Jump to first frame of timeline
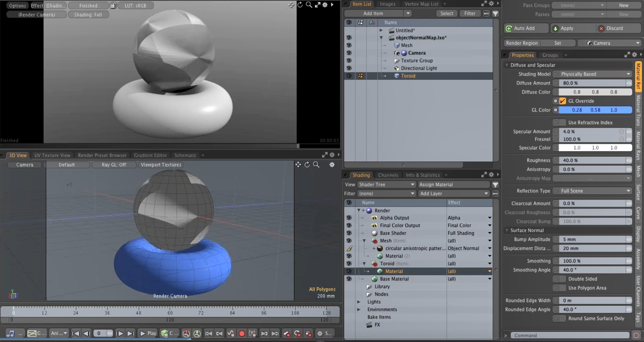 pyautogui.click(x=75, y=333)
